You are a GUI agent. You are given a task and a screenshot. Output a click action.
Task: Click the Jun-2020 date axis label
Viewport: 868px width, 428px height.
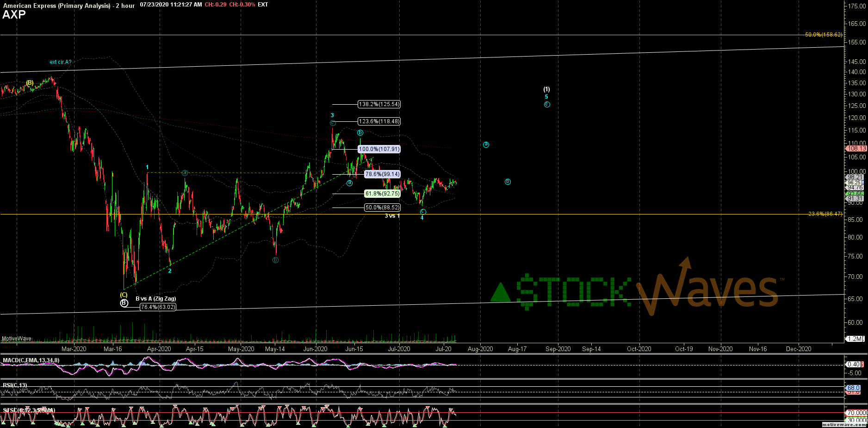coord(315,349)
